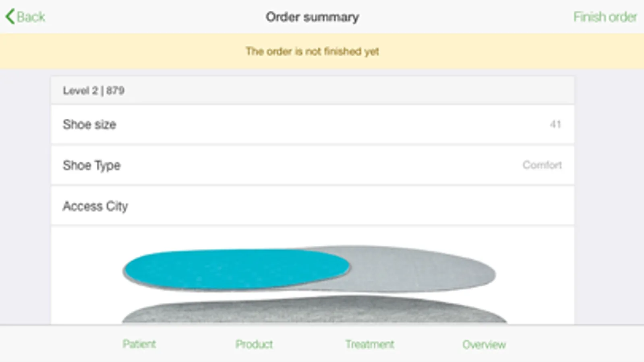This screenshot has width=644, height=362.
Task: Tap the blue insole cover image
Action: click(x=236, y=269)
